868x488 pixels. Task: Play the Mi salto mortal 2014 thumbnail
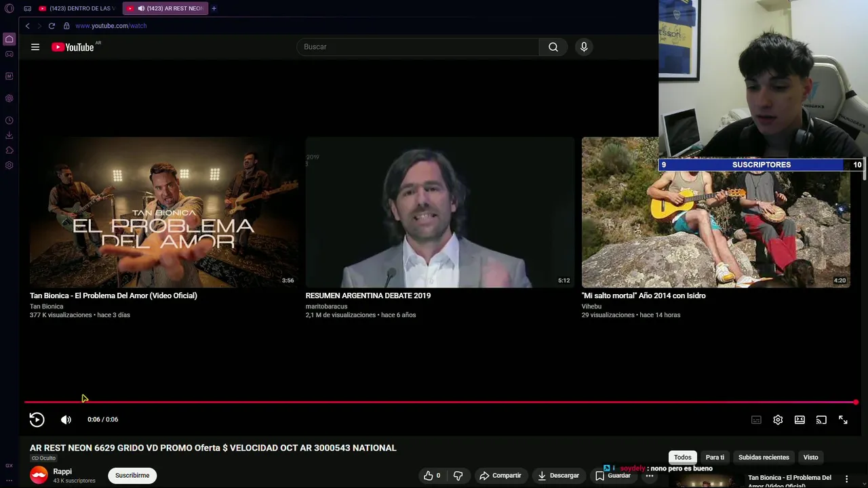tap(715, 212)
